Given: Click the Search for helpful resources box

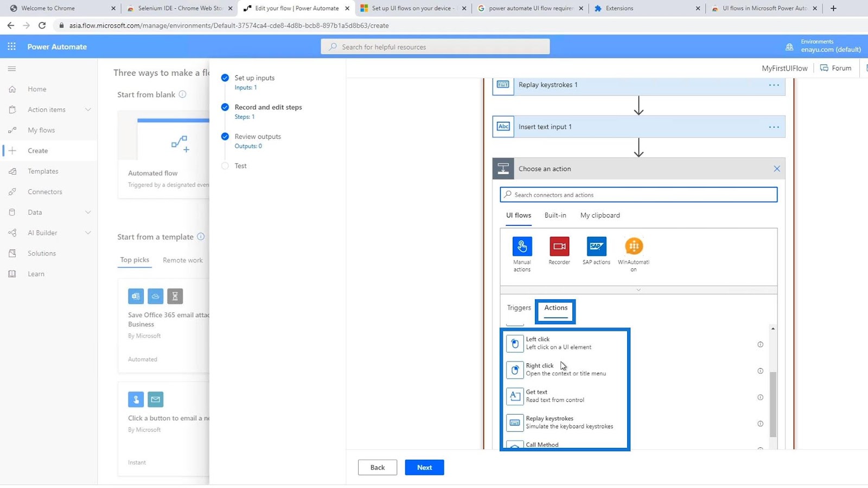Looking at the screenshot, I should pyautogui.click(x=435, y=47).
